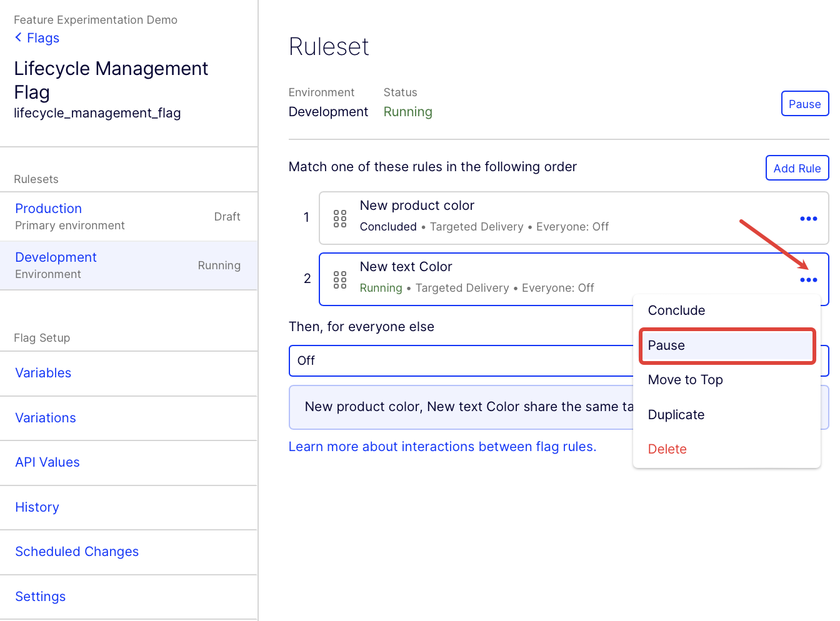Click the Add Rule button
Viewport: 840px width, 621px height.
pos(797,168)
